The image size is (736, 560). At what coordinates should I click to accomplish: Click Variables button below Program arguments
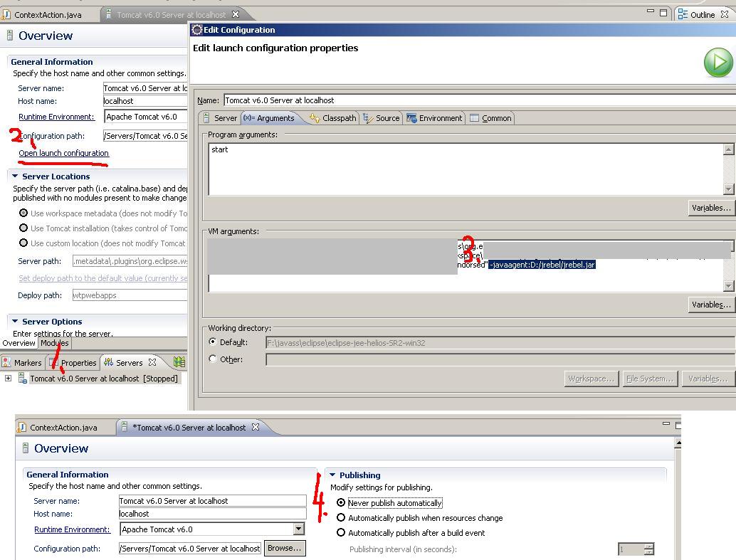point(711,208)
